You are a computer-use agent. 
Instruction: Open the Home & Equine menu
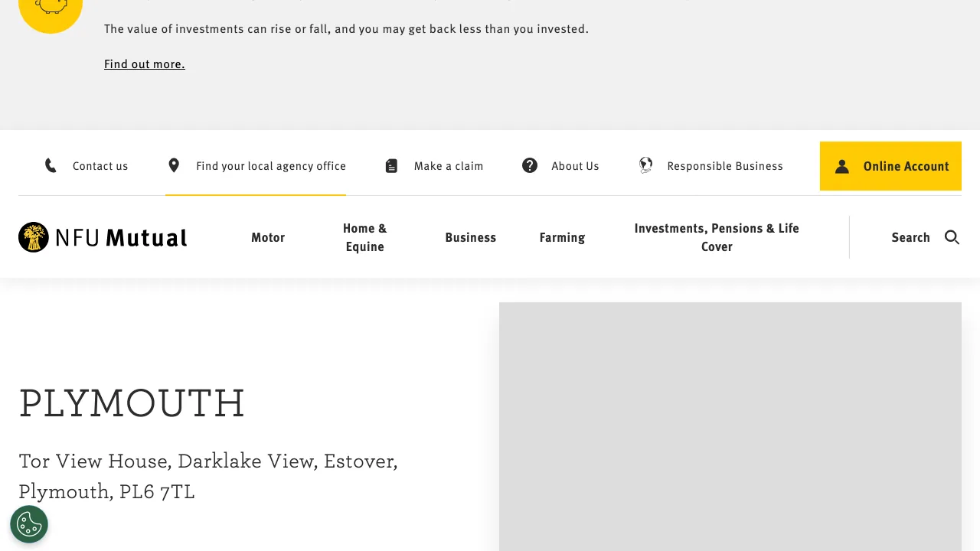point(364,237)
